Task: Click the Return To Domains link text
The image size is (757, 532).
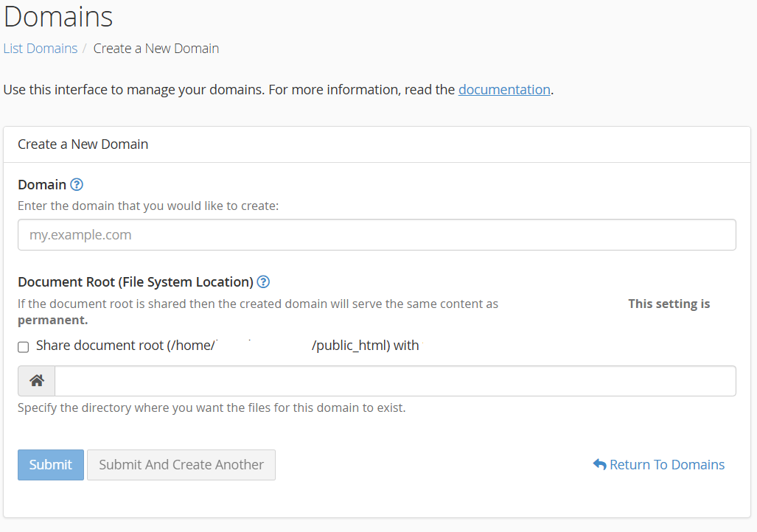Action: pyautogui.click(x=667, y=465)
